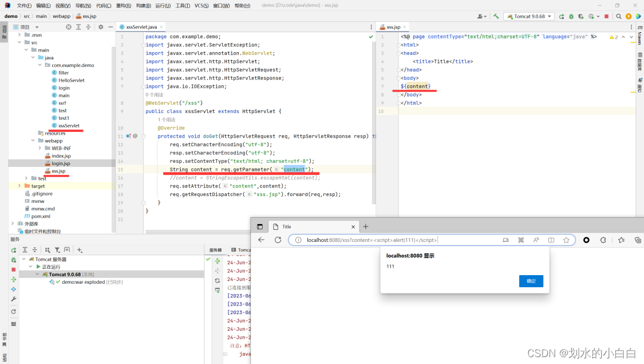Collapse the src folder in the project tree
This screenshot has height=364, width=644.
click(x=19, y=42)
